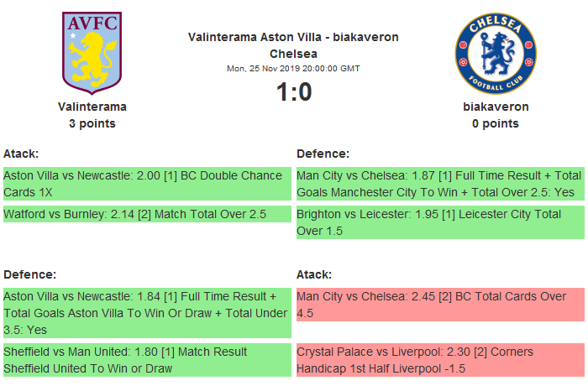Select Aston Villa Double Chance Cards bet
The height and width of the screenshot is (386, 588).
144,184
